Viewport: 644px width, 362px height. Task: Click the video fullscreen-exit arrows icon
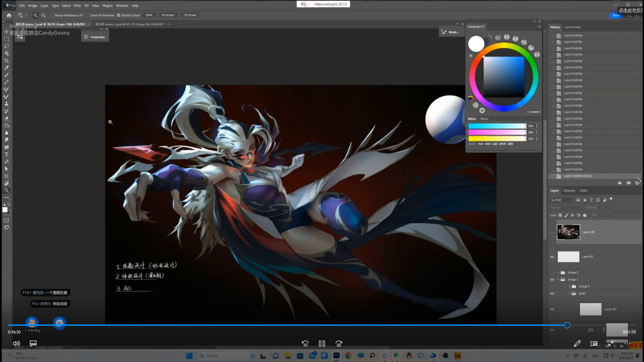[610, 344]
